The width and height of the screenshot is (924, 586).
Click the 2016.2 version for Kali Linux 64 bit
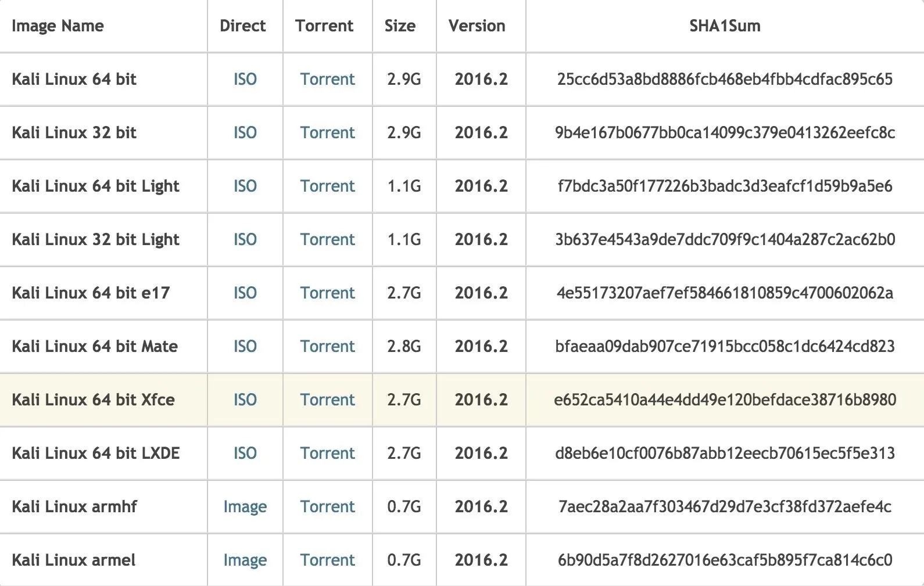[481, 79]
